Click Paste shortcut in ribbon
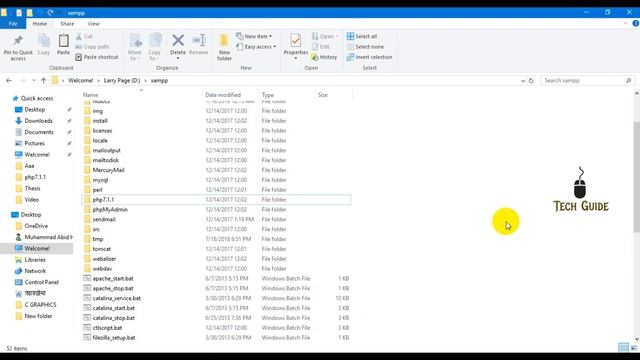The image size is (640, 360). pos(97,57)
